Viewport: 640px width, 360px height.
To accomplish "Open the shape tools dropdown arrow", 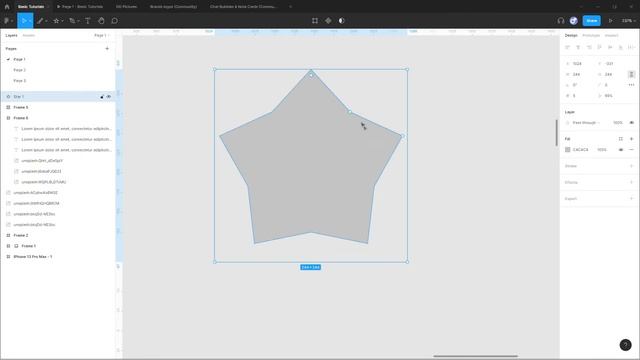I will (62, 21).
